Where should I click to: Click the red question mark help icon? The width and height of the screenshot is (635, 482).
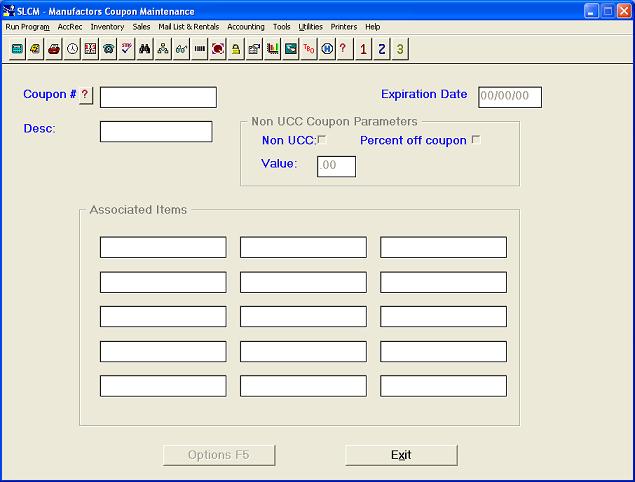coord(343,48)
